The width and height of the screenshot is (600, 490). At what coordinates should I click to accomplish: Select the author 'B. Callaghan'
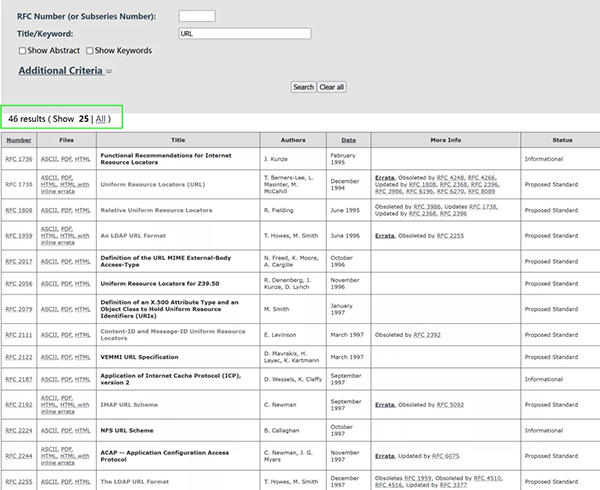coord(282,430)
